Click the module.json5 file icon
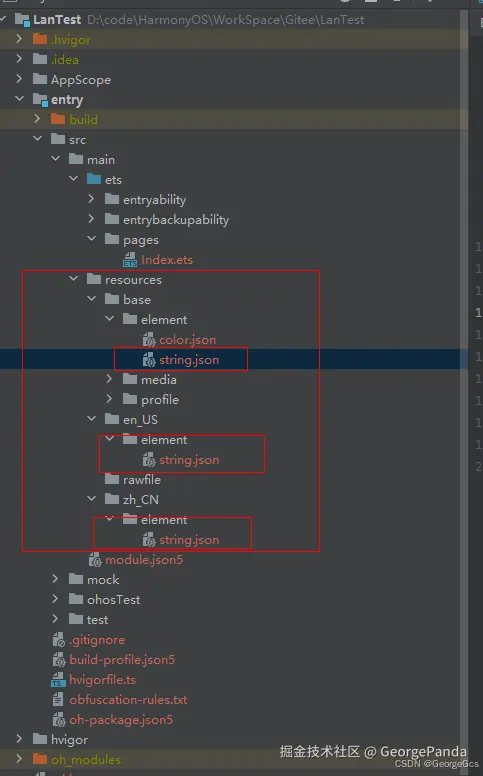483x776 pixels. click(95, 559)
